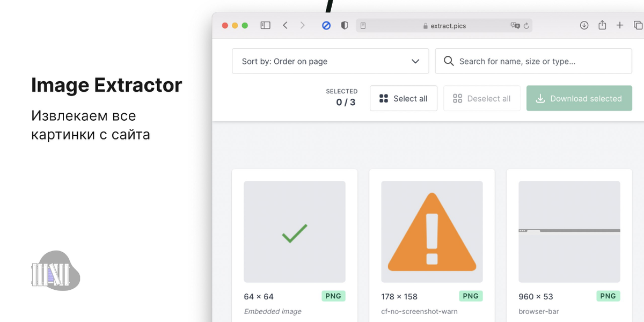Screen dimensions: 644x322
Task: Click the Embedded image label
Action: (x=273, y=311)
